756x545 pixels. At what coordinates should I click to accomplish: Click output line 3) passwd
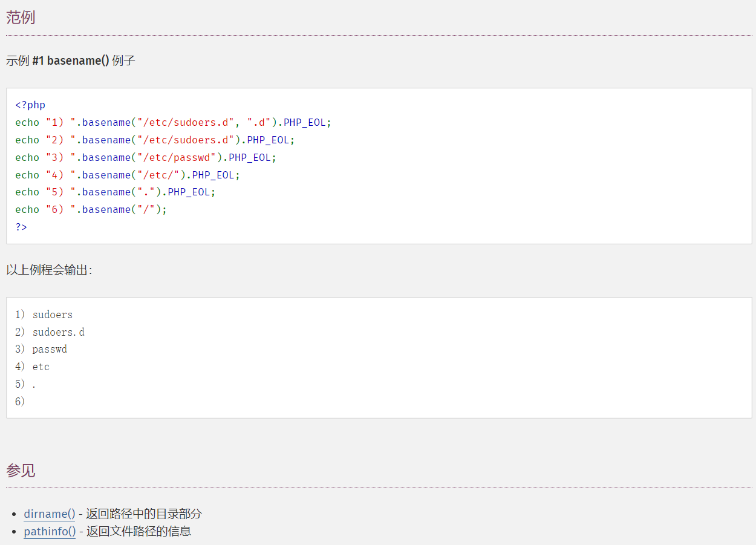point(41,349)
